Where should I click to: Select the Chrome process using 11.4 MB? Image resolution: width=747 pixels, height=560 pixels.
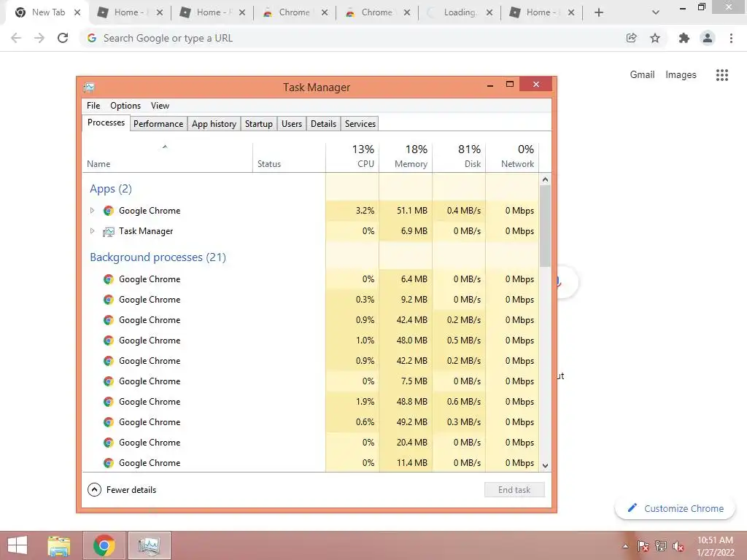click(x=311, y=463)
